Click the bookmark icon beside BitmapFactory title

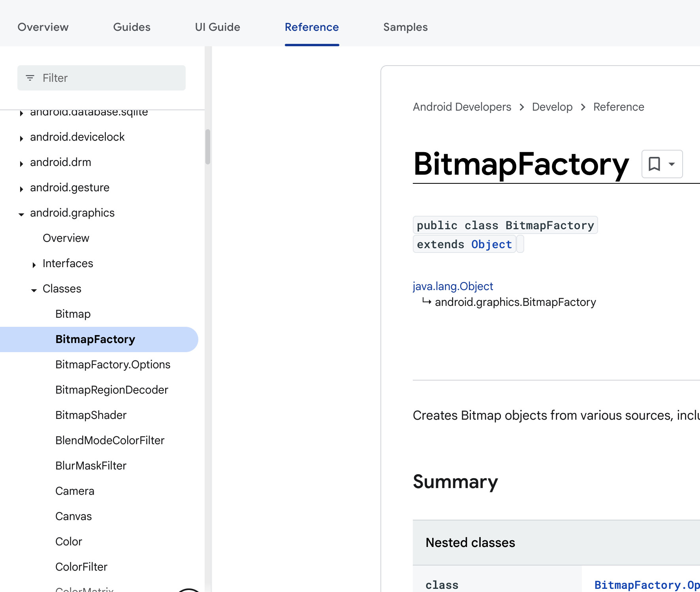point(654,164)
